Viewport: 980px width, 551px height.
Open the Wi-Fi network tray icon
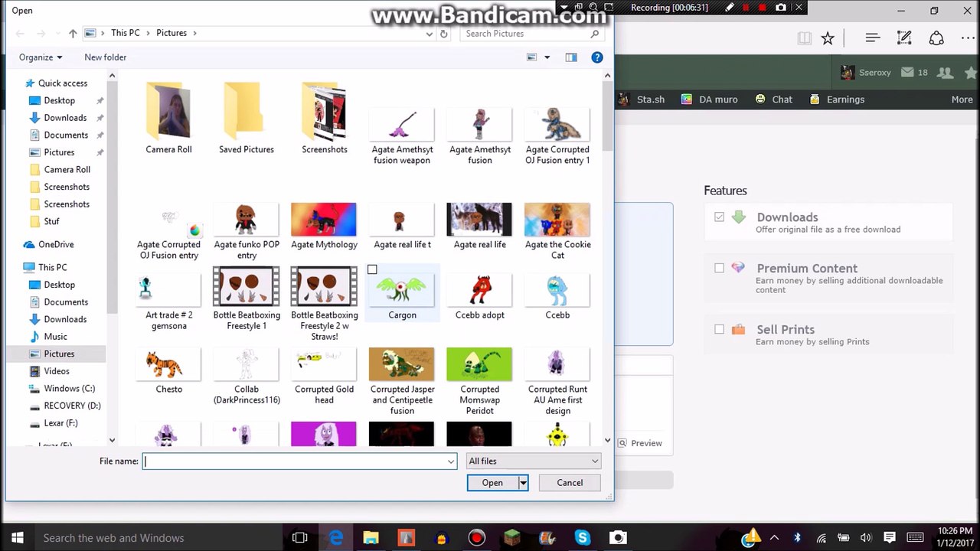[x=821, y=538]
